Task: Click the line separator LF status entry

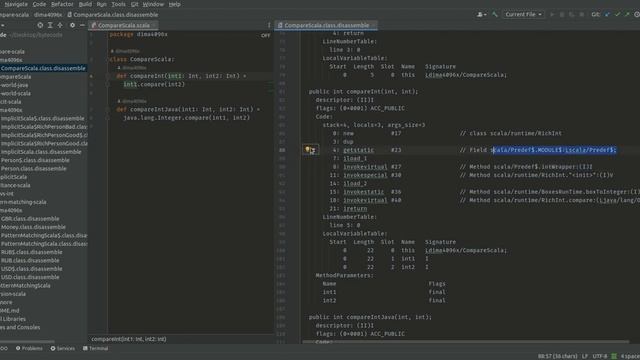Action: [585, 356]
